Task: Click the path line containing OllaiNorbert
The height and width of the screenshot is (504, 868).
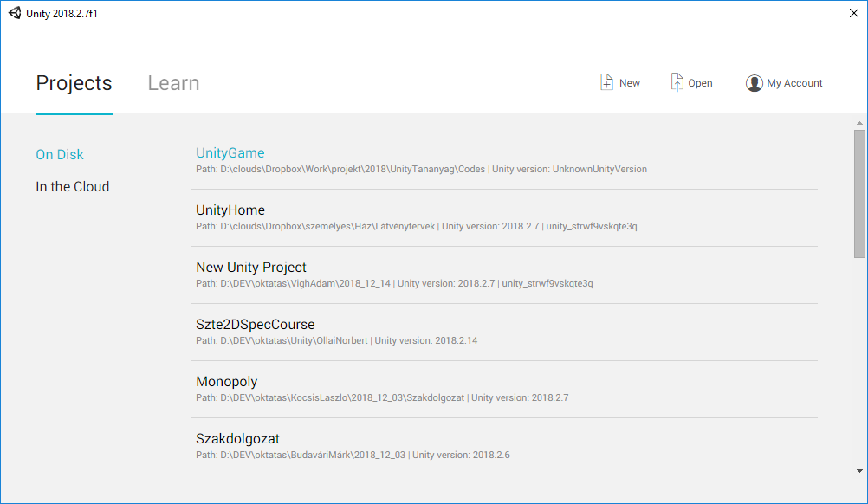Action: point(337,341)
